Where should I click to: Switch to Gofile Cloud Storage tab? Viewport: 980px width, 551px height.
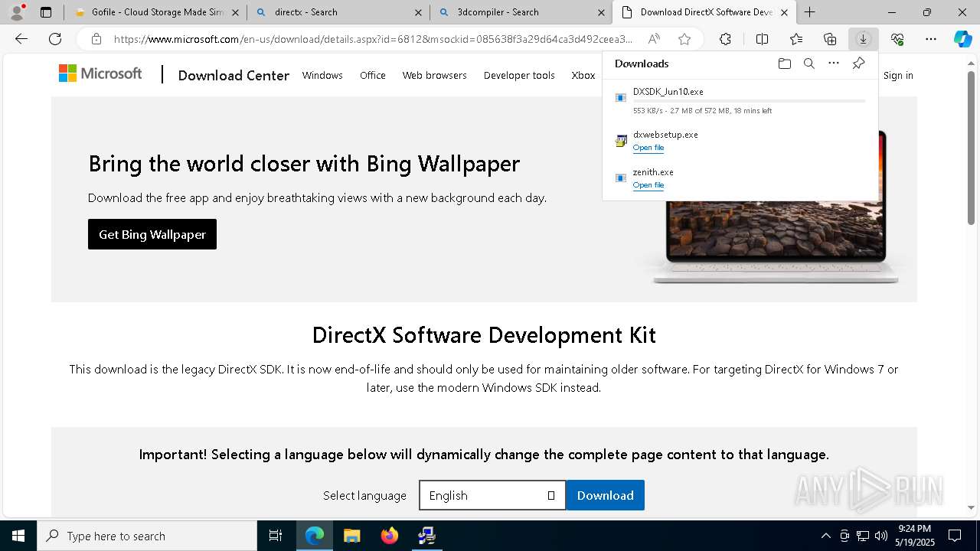point(157,12)
